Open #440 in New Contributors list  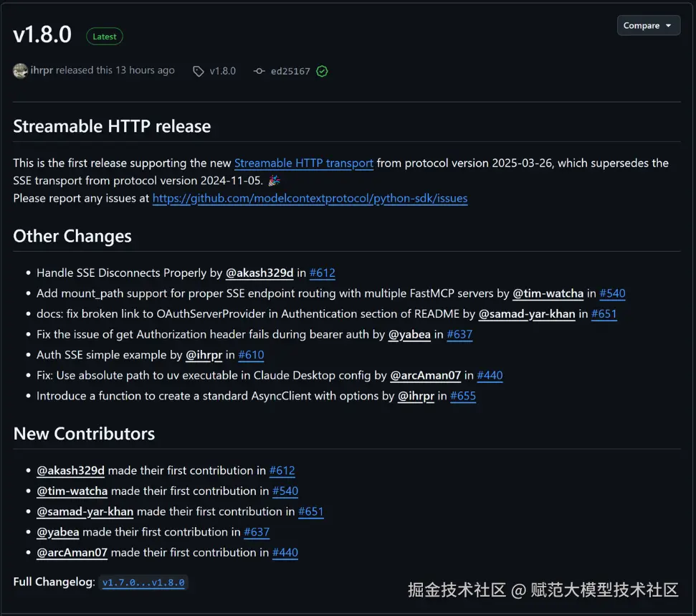(285, 552)
